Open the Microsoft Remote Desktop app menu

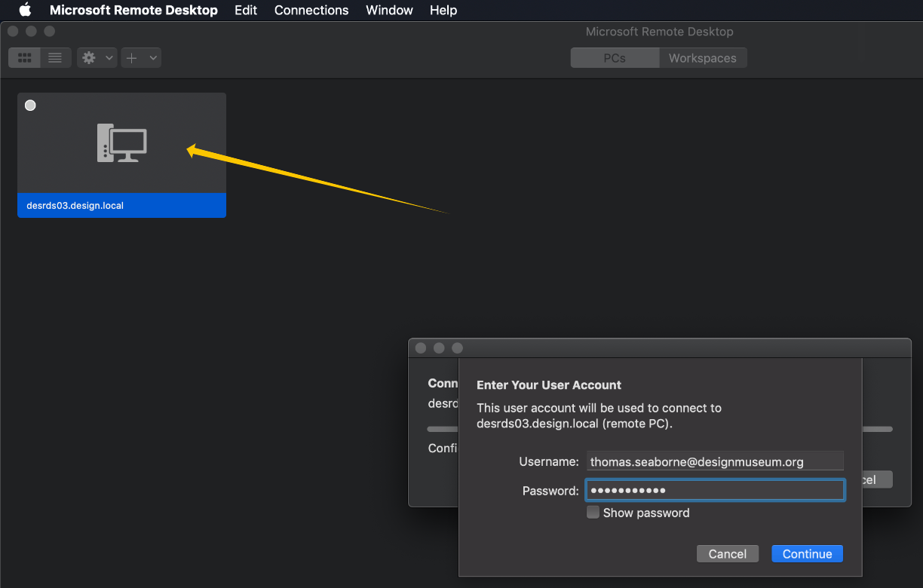pos(133,10)
